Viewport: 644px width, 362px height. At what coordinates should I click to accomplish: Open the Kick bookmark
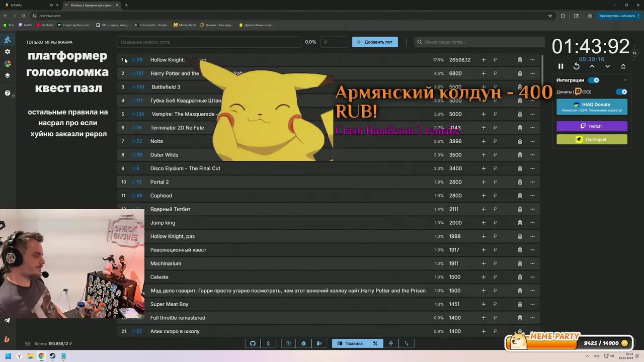pyautogui.click(x=9, y=25)
